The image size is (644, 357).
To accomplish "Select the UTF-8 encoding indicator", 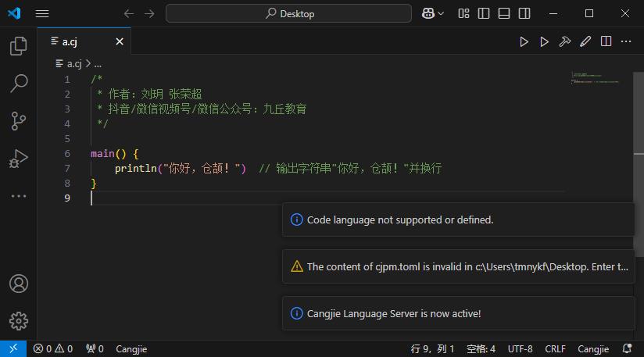I will pyautogui.click(x=520, y=348).
